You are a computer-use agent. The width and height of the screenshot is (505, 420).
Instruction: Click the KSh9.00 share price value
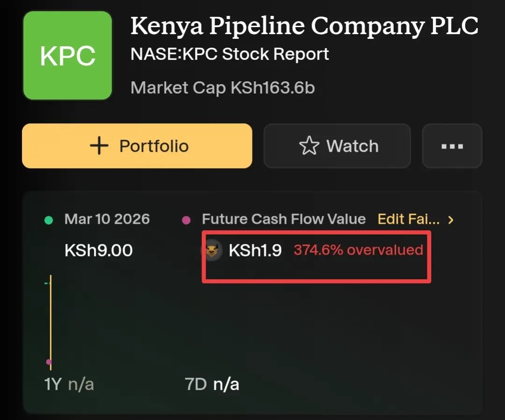99,250
